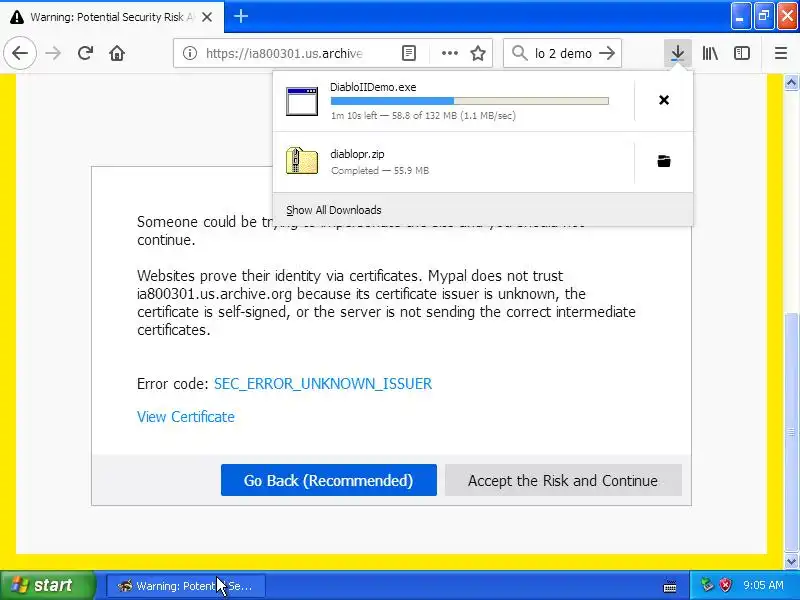Open the View Certificate link
This screenshot has height=600, width=800.
(x=186, y=417)
